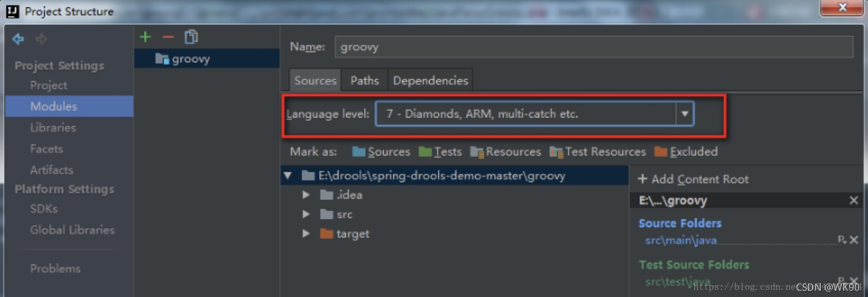This screenshot has width=868, height=297.
Task: Open Modules settings section
Action: click(x=69, y=106)
